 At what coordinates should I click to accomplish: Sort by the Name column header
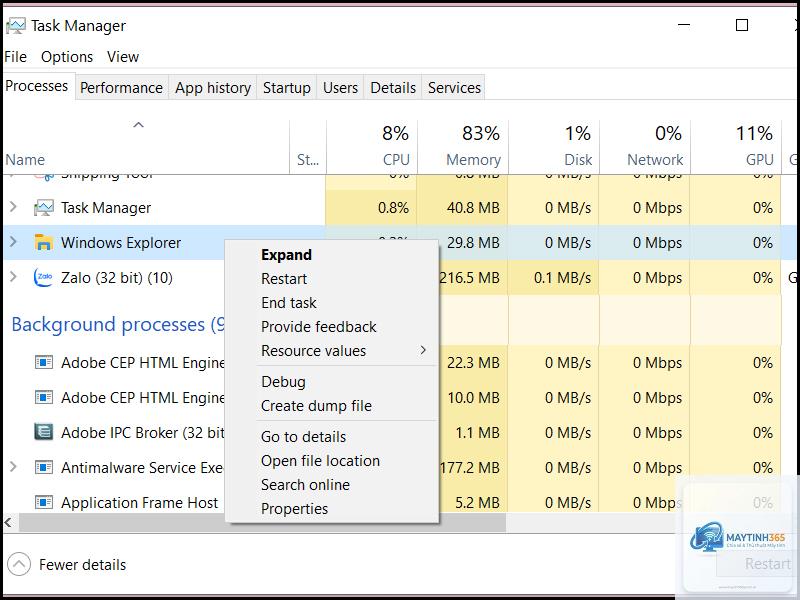146,147
